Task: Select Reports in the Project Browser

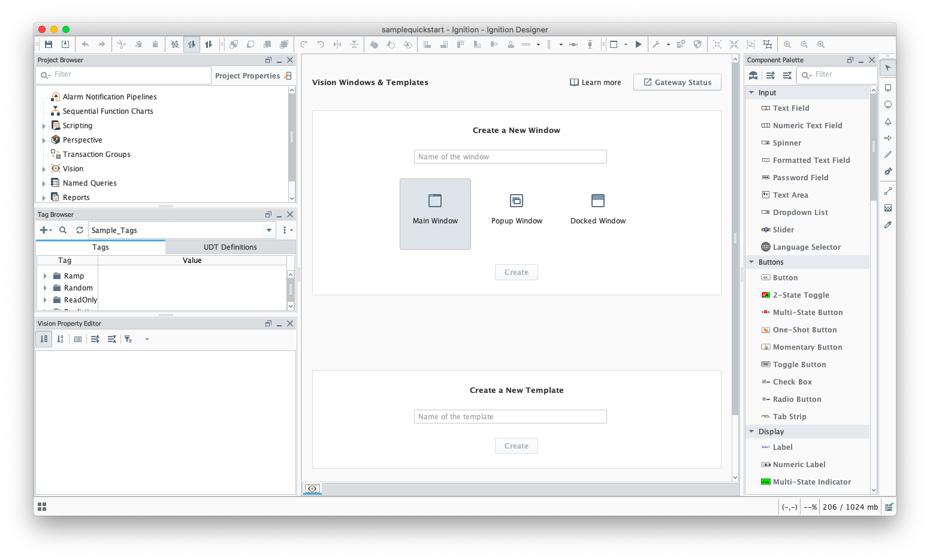Action: point(76,197)
